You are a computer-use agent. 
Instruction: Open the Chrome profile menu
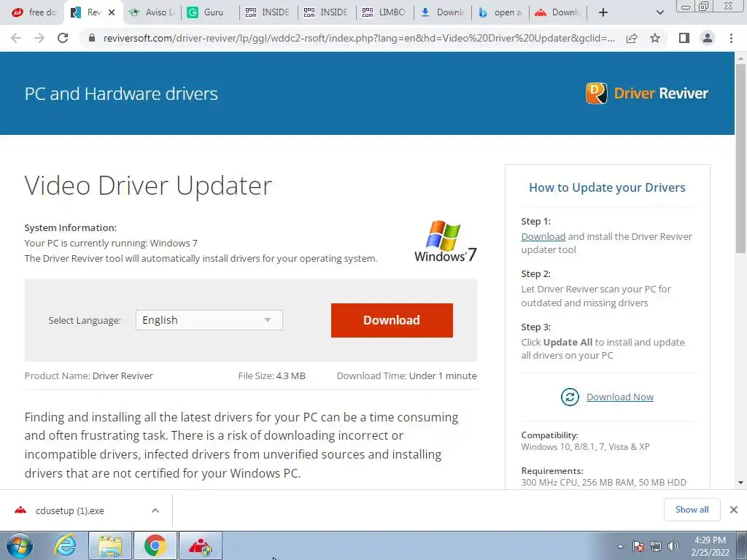pyautogui.click(x=708, y=38)
